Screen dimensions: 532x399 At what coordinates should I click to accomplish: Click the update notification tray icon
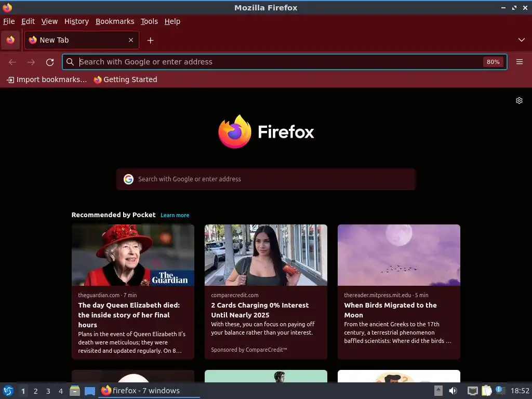[500, 390]
